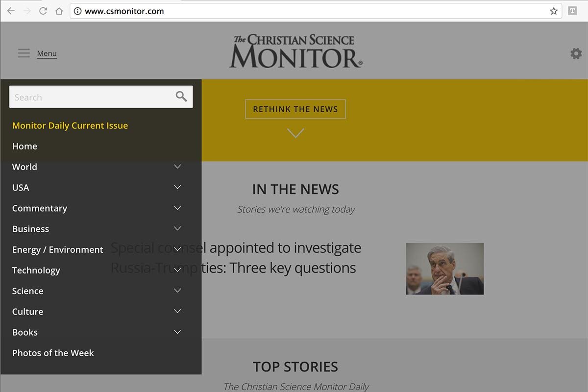
Task: Open Monitor Daily Current Issue
Action: [70, 125]
